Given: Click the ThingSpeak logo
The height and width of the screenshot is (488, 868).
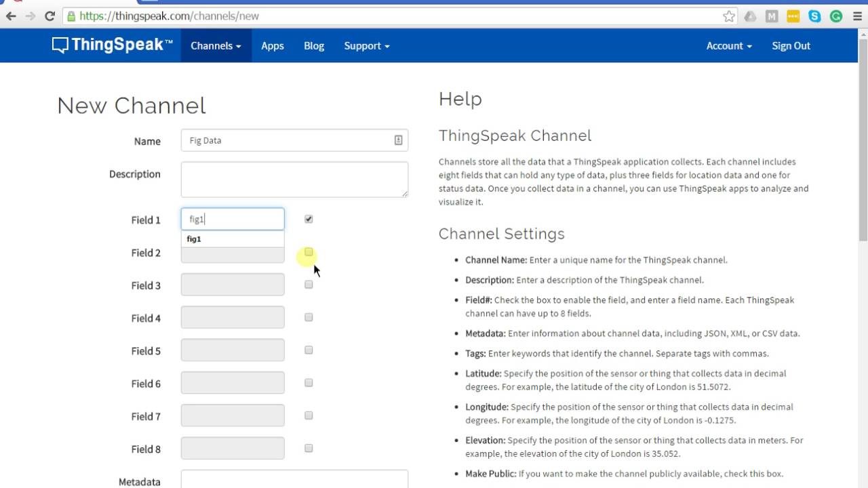Looking at the screenshot, I should click(113, 45).
